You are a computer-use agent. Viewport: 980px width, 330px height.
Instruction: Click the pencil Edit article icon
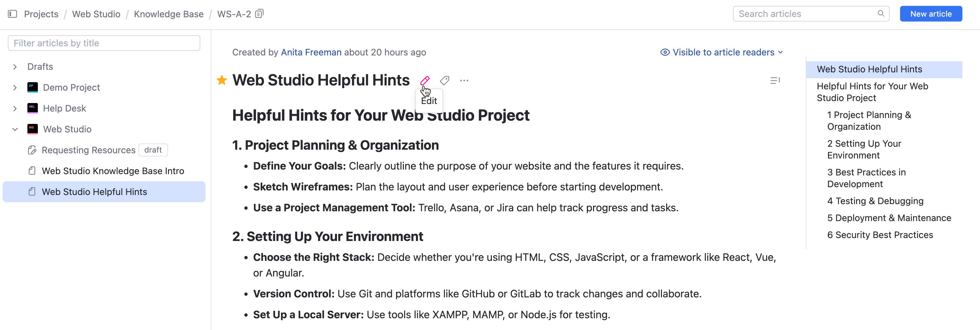pos(424,81)
